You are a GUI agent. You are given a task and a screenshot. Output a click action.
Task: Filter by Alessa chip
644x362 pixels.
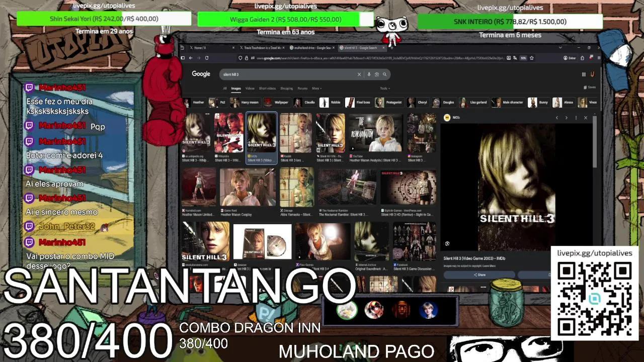(x=563, y=102)
